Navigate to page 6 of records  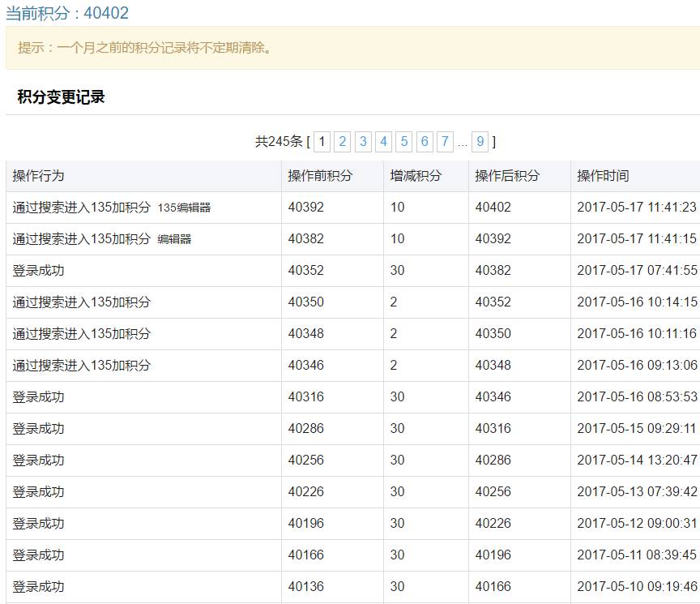425,142
